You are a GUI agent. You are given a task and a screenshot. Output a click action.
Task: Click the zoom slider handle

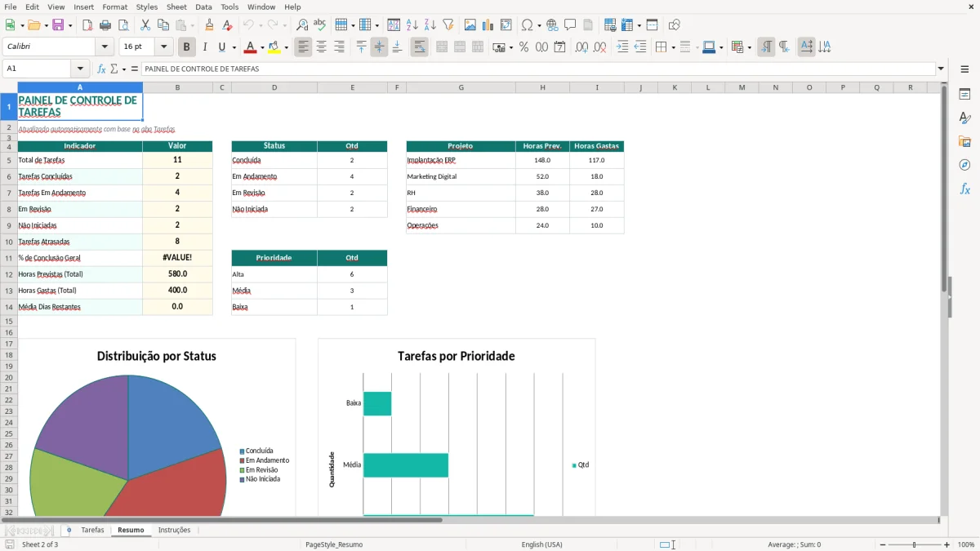click(x=915, y=544)
